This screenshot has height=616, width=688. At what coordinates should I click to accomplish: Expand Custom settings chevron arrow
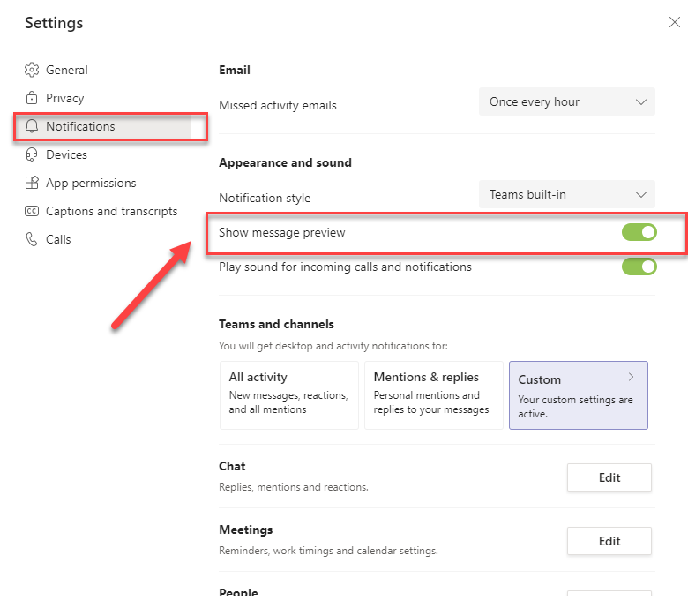(x=631, y=377)
